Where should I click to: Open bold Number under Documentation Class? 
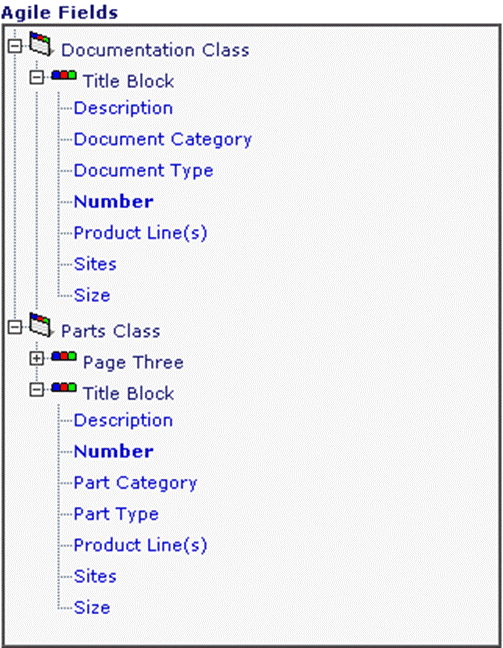point(114,202)
